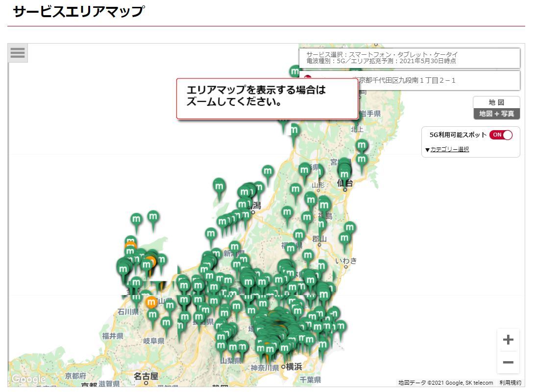Click the green m marker near 仙台
536x392 pixels.
point(345,174)
